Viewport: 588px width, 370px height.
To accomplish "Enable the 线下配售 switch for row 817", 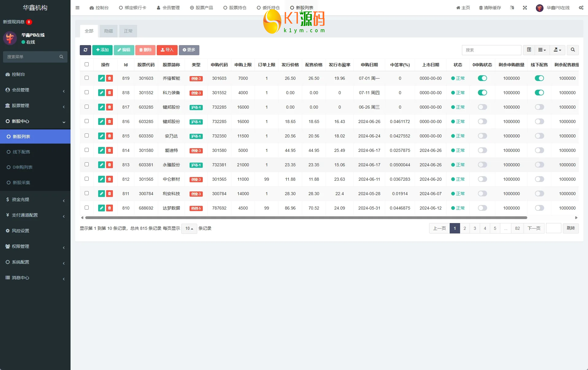I will (x=539, y=107).
